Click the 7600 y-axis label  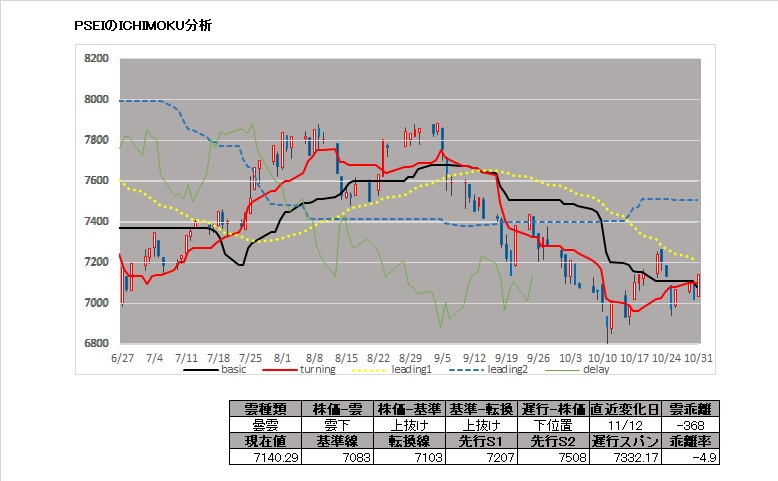[96, 181]
